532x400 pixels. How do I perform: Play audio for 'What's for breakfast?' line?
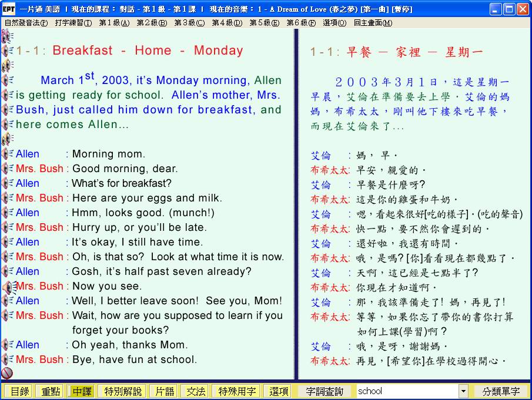(x=7, y=183)
